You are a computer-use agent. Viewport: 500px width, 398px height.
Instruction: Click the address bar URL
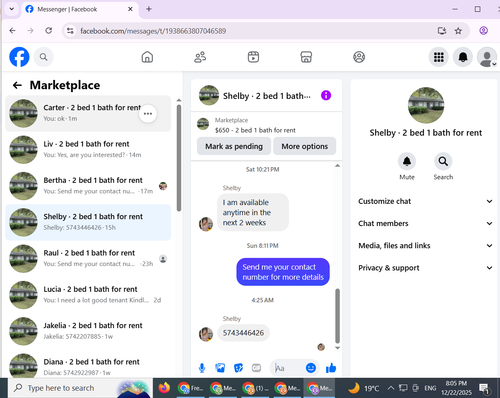[x=153, y=31]
